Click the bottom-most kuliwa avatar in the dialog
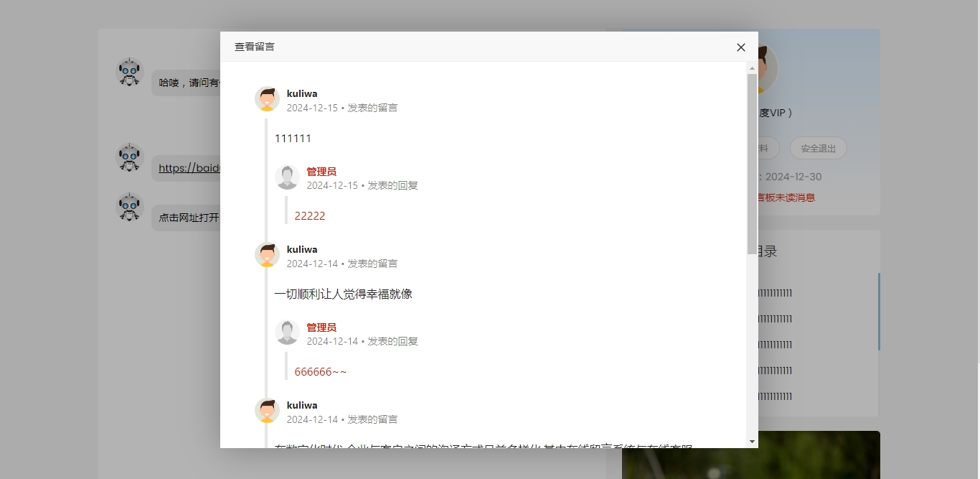Viewport: 980px width, 479px height. [x=267, y=411]
